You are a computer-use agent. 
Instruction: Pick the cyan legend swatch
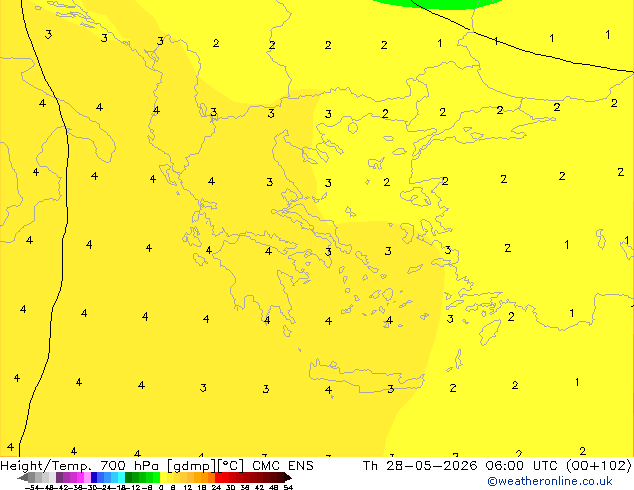coord(121,477)
